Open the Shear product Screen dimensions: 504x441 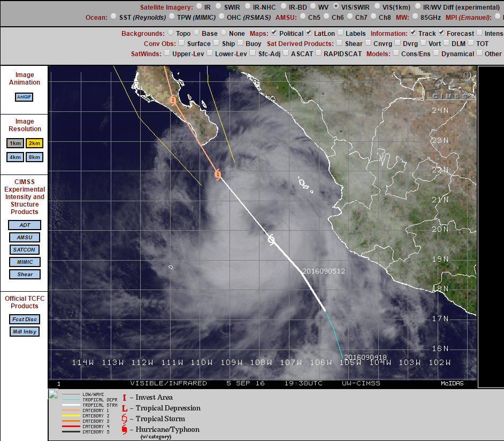pyautogui.click(x=24, y=274)
